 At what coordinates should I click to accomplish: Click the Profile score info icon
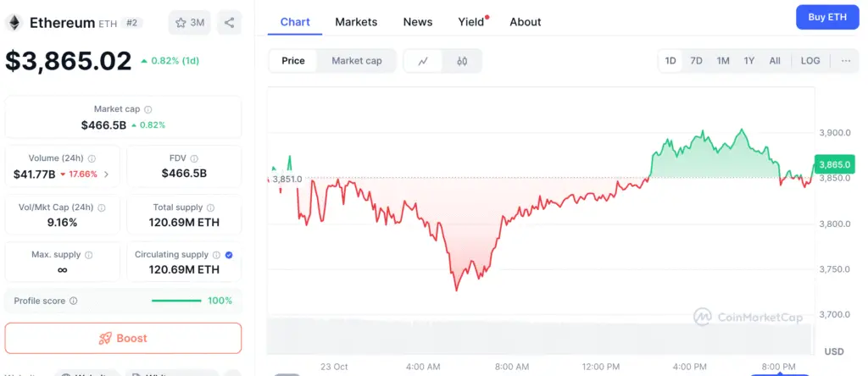click(x=73, y=301)
